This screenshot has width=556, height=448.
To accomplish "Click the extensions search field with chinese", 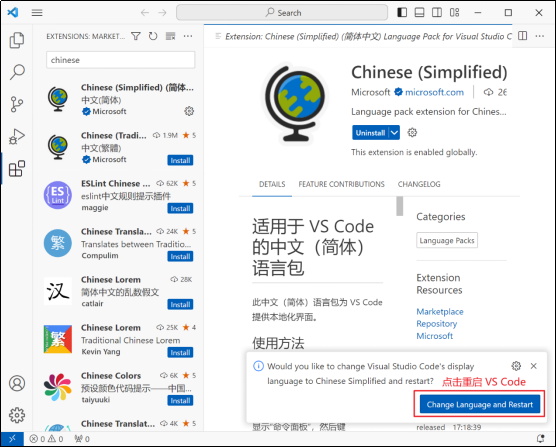I will (121, 60).
